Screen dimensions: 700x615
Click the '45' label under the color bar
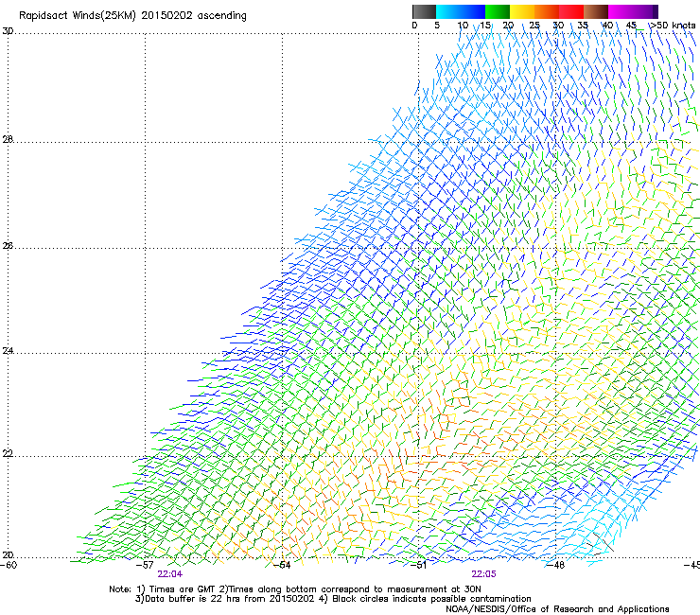(x=631, y=26)
